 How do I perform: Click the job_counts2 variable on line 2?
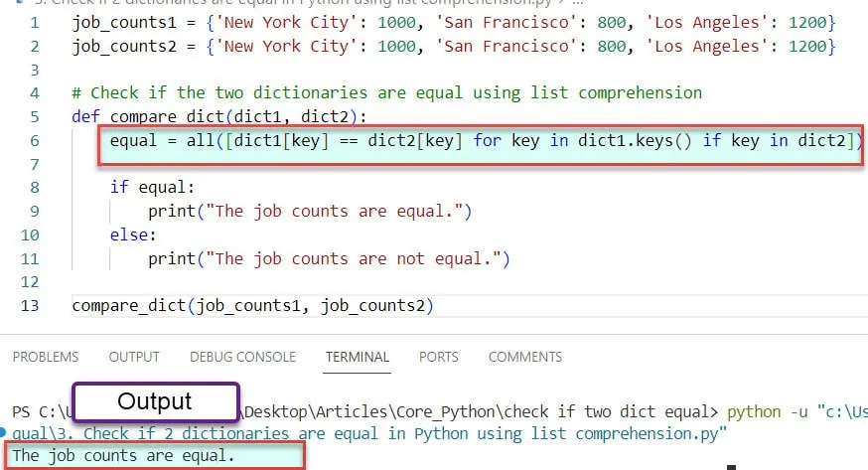point(124,47)
